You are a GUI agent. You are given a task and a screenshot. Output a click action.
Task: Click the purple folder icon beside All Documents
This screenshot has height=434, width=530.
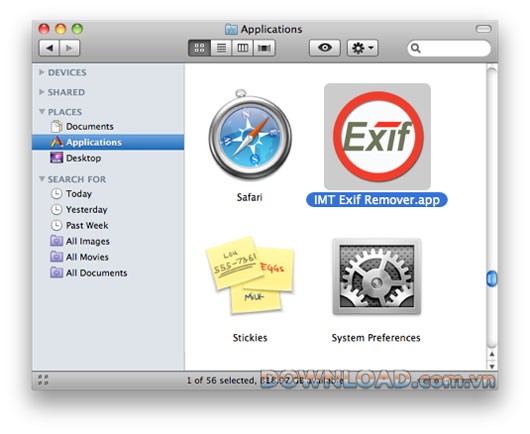tap(56, 272)
